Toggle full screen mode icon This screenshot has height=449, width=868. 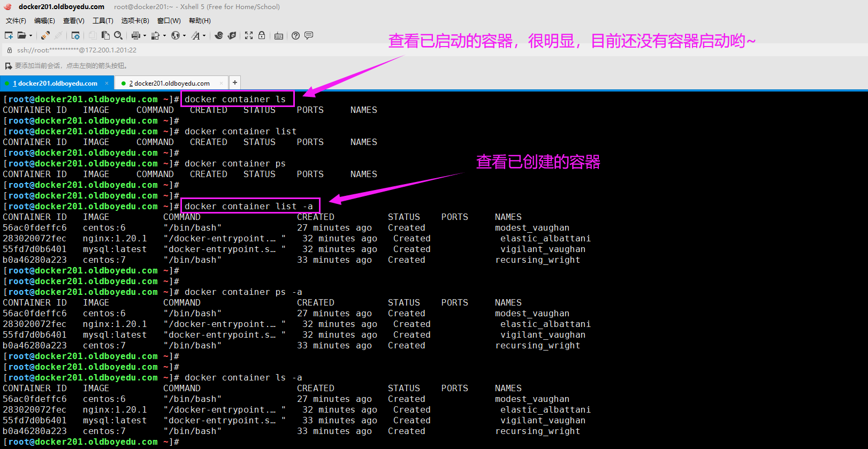pos(249,35)
